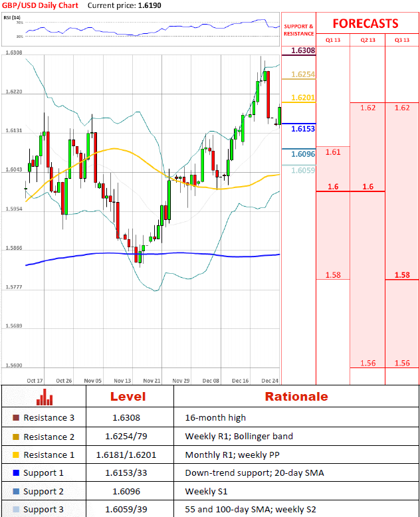
Task: Click the 'Resistance 2' row label
Action: [x=49, y=437]
